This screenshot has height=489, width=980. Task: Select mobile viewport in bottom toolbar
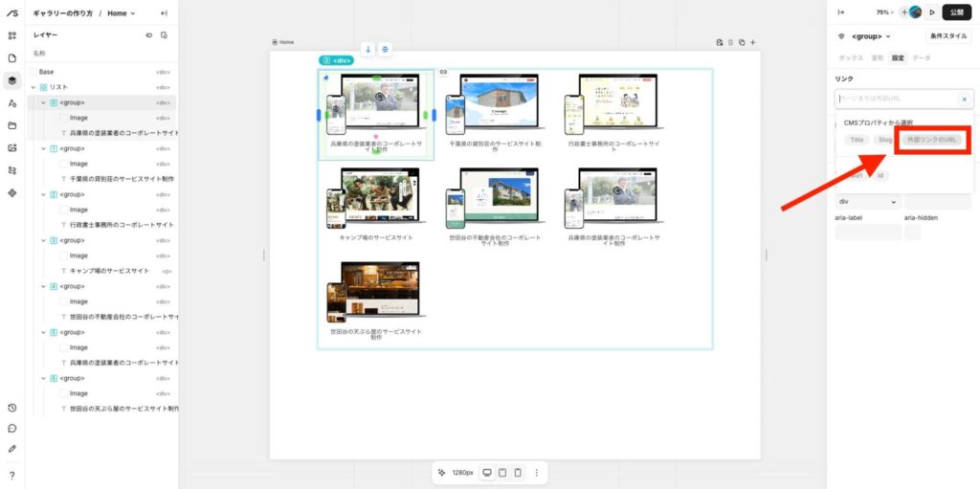click(518, 473)
